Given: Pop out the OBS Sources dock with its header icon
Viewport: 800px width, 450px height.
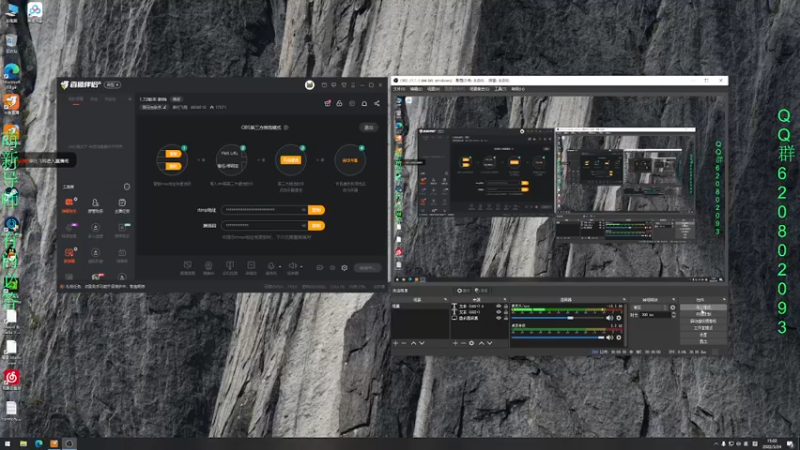Looking at the screenshot, I should pos(505,299).
